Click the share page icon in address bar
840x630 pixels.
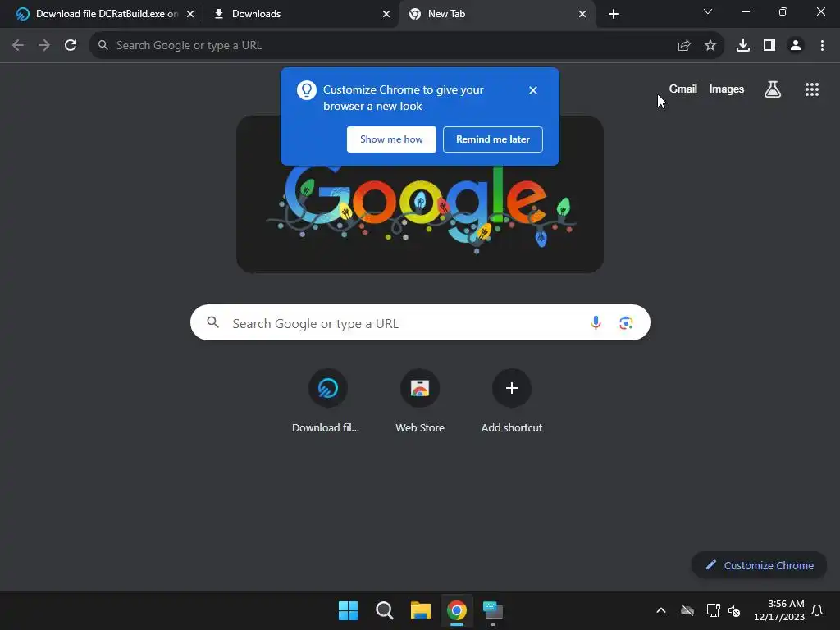tap(684, 46)
